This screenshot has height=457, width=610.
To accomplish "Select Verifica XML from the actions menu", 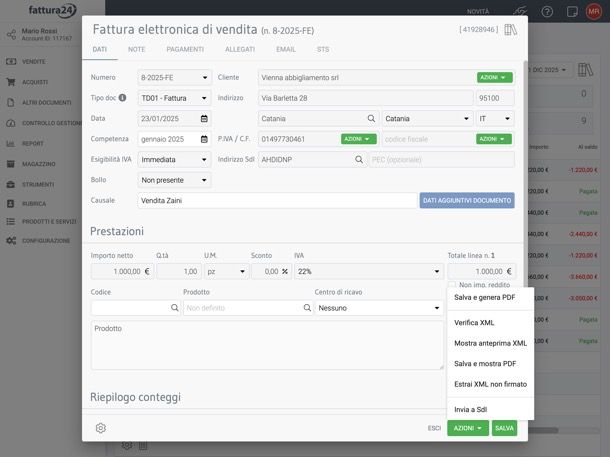I will pyautogui.click(x=474, y=323).
